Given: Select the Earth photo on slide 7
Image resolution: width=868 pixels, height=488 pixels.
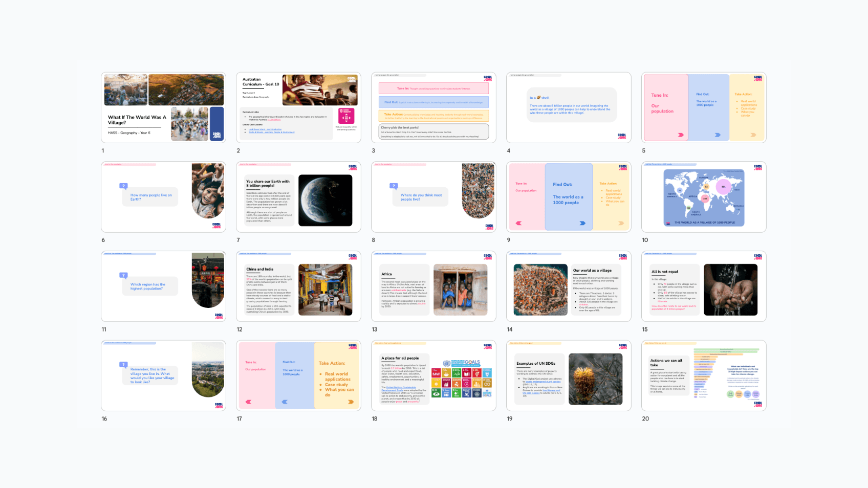Looking at the screenshot, I should (325, 200).
